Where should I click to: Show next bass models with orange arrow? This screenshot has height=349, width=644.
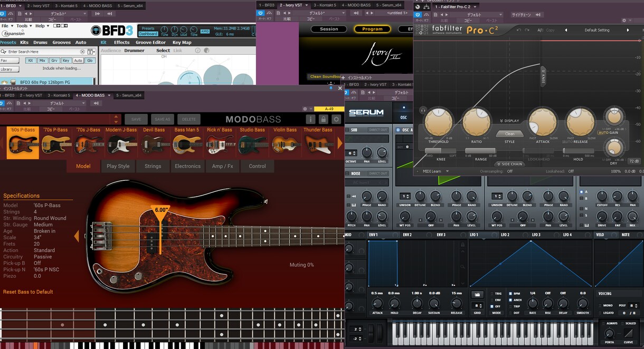(340, 142)
